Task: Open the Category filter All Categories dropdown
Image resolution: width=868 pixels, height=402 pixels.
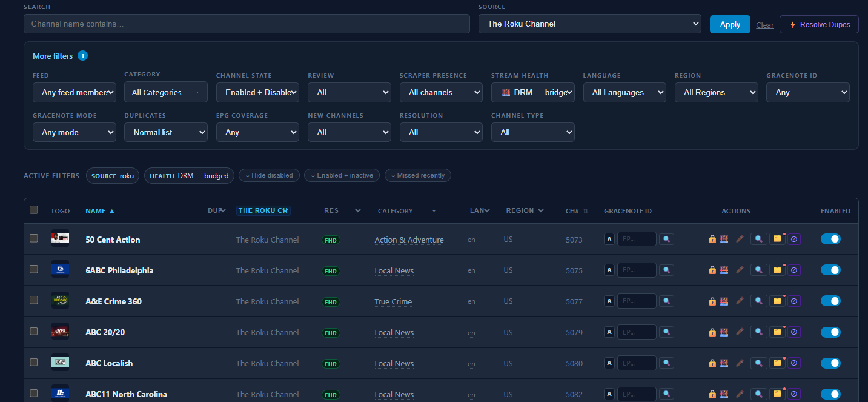Action: [x=166, y=92]
